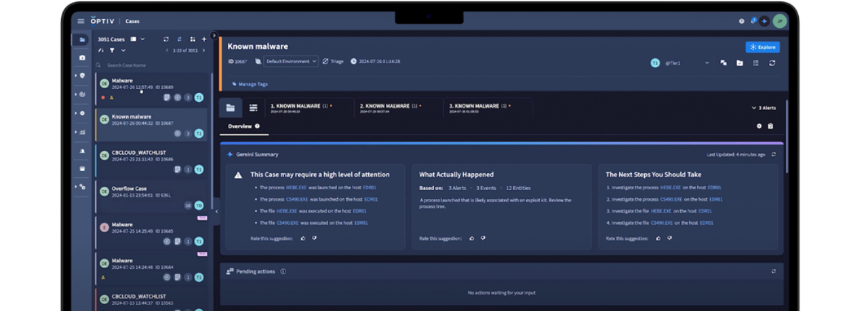
Task: Click the notifications bell icon
Action: pyautogui.click(x=753, y=21)
